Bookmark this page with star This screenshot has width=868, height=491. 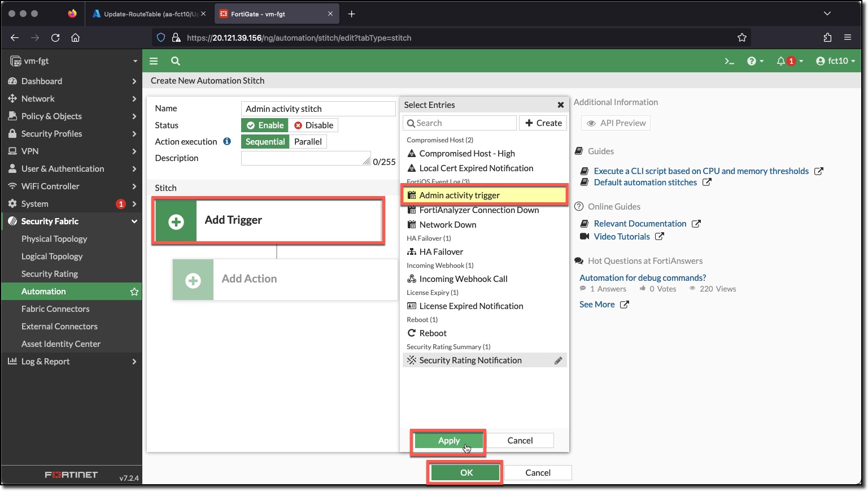[x=742, y=38]
